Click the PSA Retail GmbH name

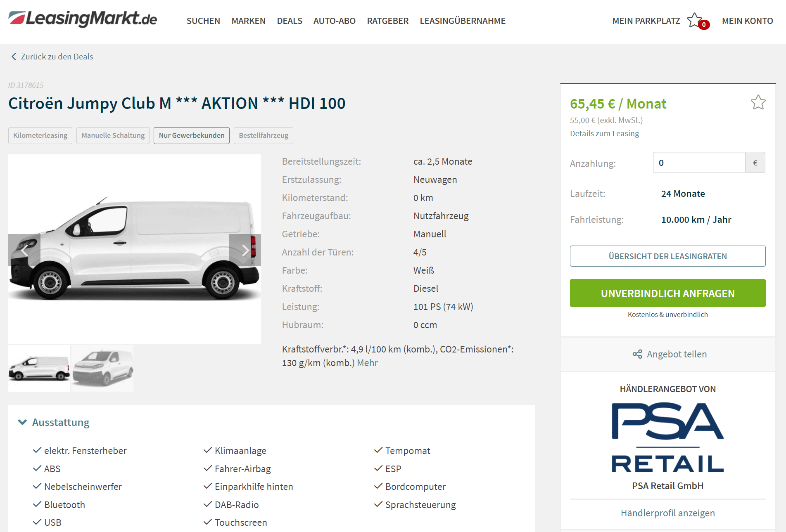[667, 486]
